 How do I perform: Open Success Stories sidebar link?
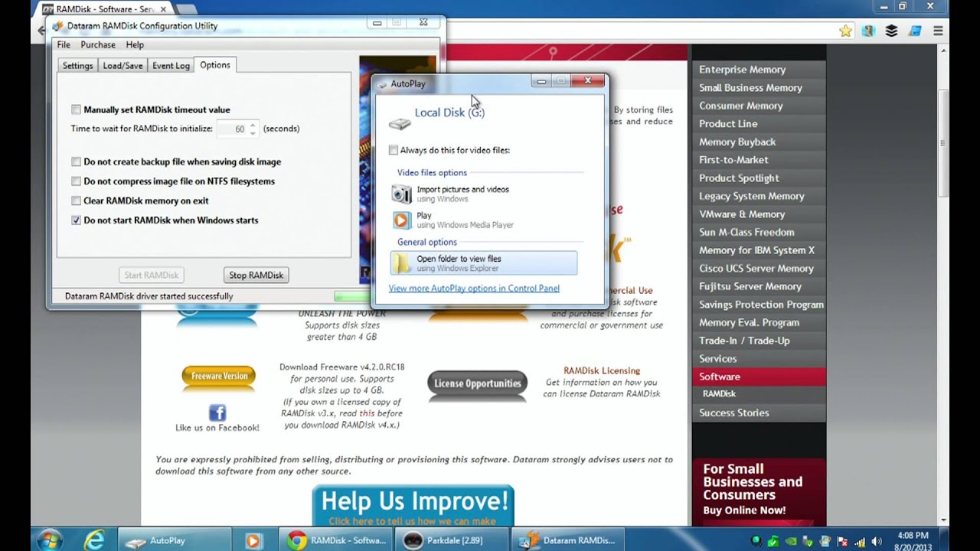pyautogui.click(x=759, y=412)
